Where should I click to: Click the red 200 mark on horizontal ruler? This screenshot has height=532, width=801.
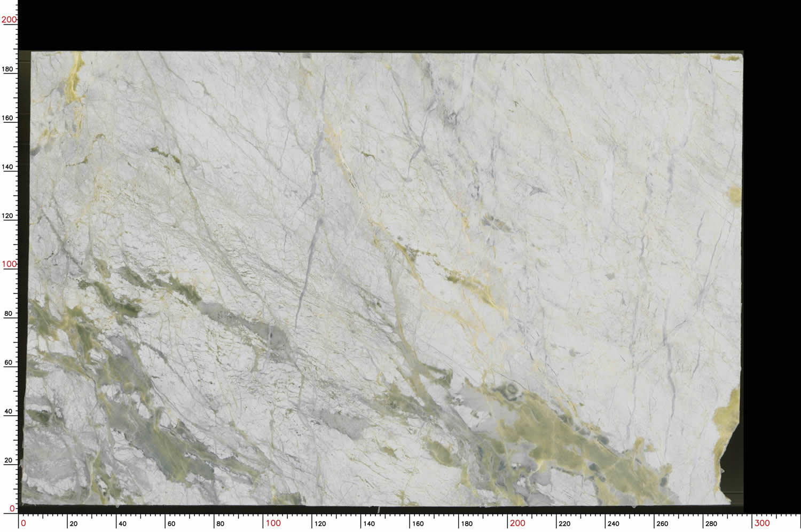coord(517,523)
